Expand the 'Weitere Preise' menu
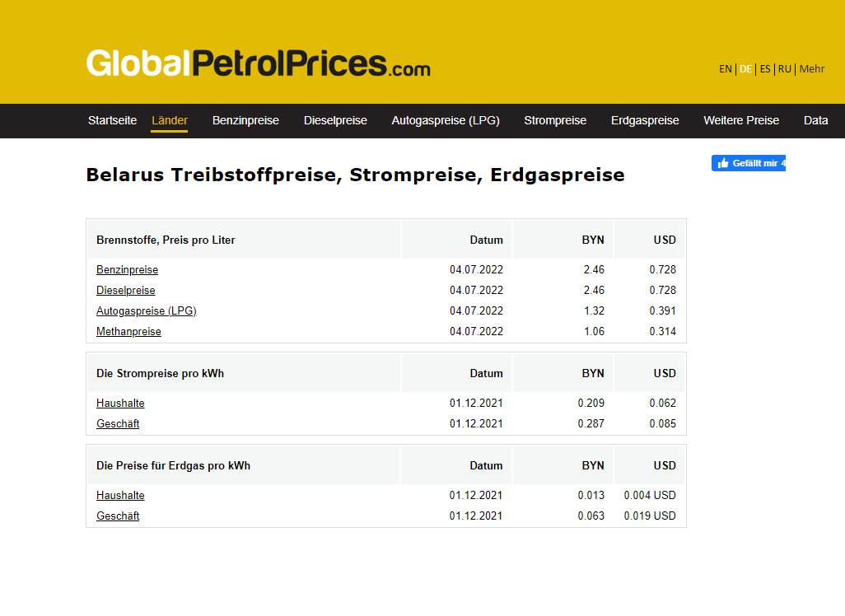This screenshot has width=845, height=616. pyautogui.click(x=741, y=120)
